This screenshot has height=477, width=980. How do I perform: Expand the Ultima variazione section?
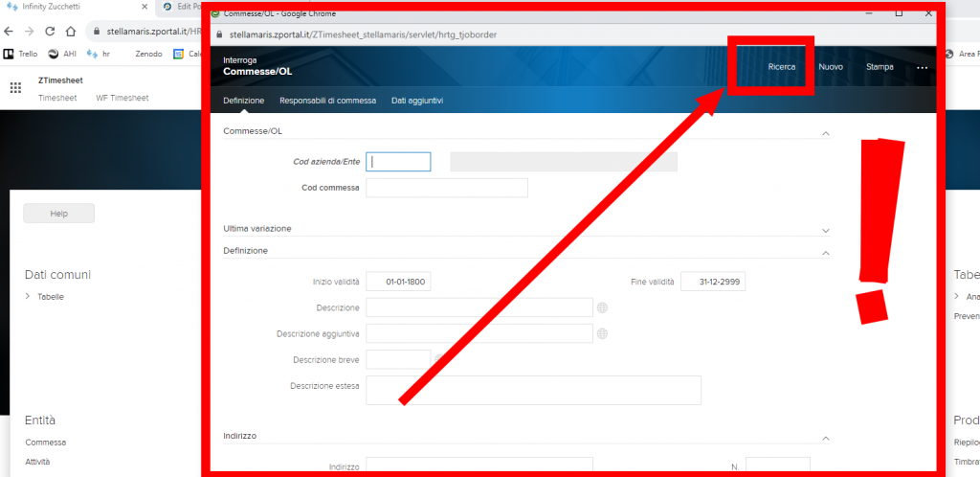pos(825,230)
